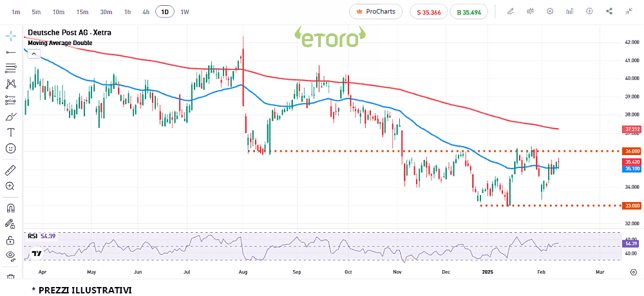Viewport: 644px width, 296px height.
Task: Click the add compare plus-circle icon
Action: 589,12
